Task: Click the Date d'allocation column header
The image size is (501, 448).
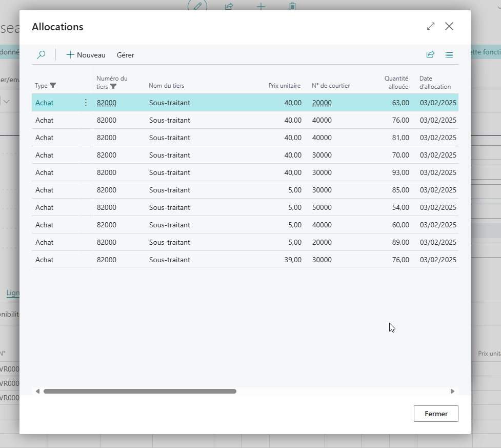Action: coord(435,83)
